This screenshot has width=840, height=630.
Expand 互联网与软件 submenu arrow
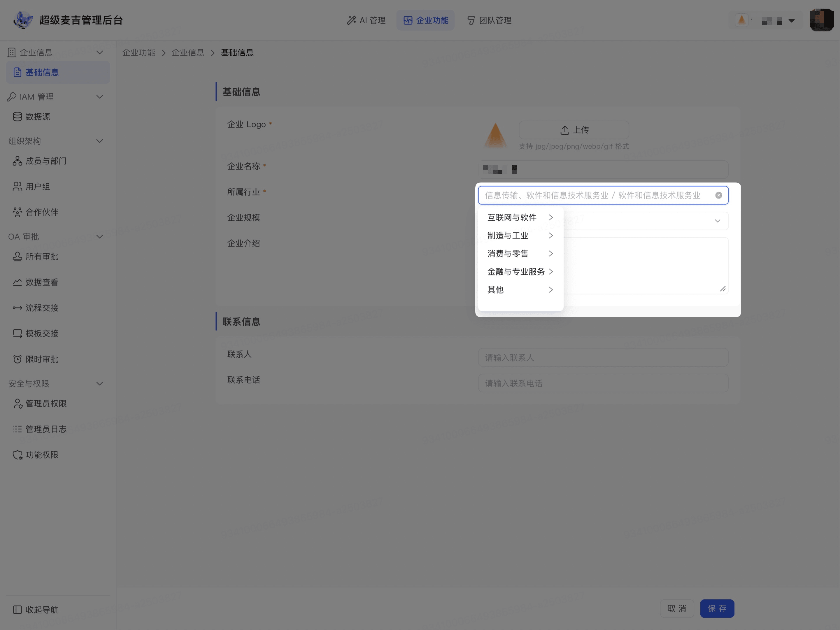[x=551, y=217]
